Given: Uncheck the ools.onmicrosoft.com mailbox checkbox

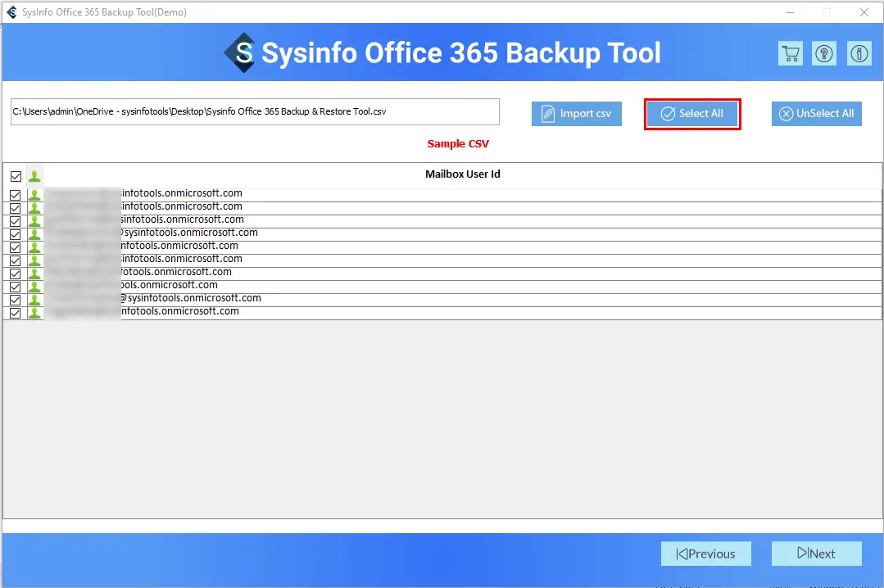Looking at the screenshot, I should [16, 287].
